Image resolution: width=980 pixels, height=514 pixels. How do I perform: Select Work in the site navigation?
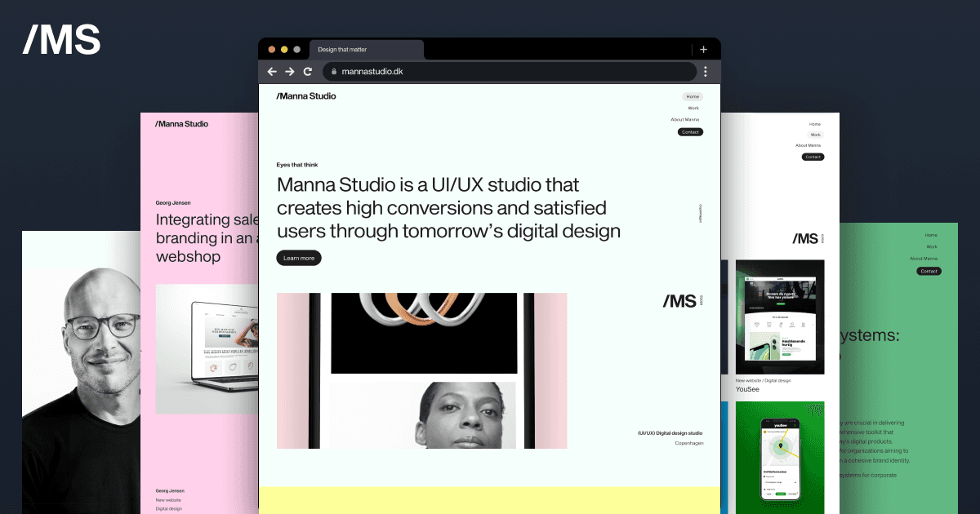[694, 108]
